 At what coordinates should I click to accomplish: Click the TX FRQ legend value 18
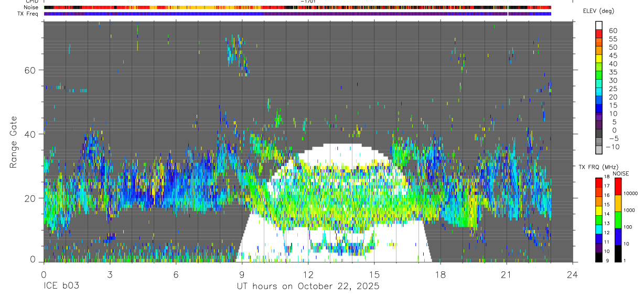(x=607, y=177)
